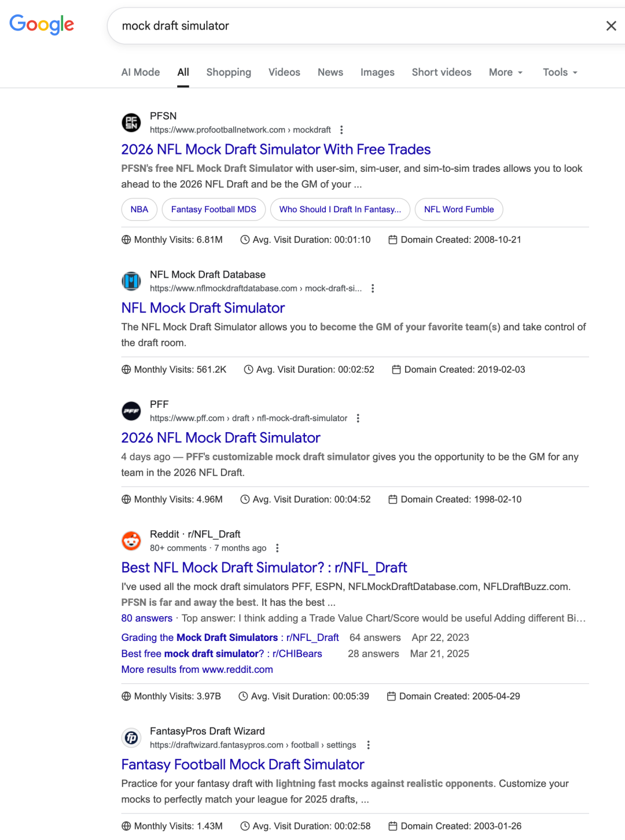Screen dimensions: 625x840
Task: Open the three-dot menu for the NFL Mock Draft Database result
Action: [x=373, y=288]
